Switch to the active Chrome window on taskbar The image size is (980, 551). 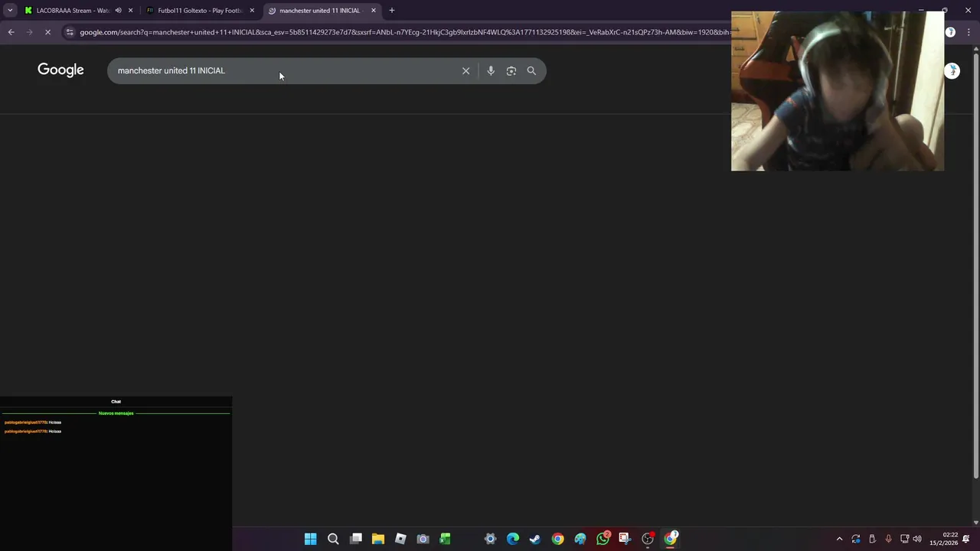pos(671,539)
